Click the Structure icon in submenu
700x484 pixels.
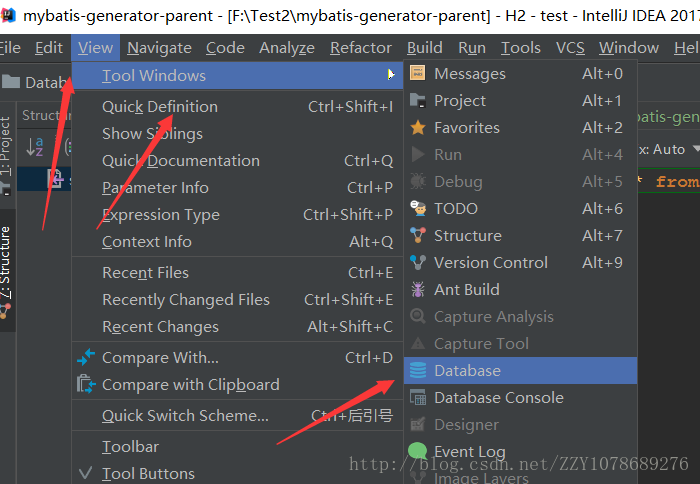pyautogui.click(x=418, y=235)
